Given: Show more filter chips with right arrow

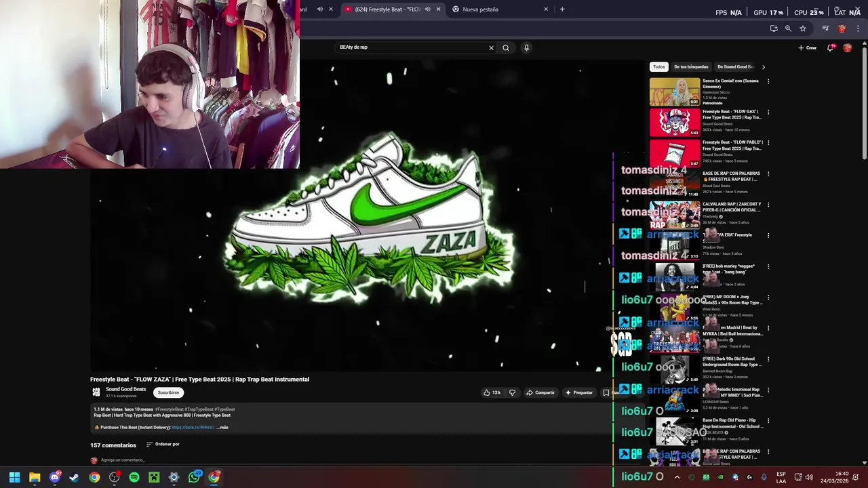Looking at the screenshot, I should [x=763, y=67].
